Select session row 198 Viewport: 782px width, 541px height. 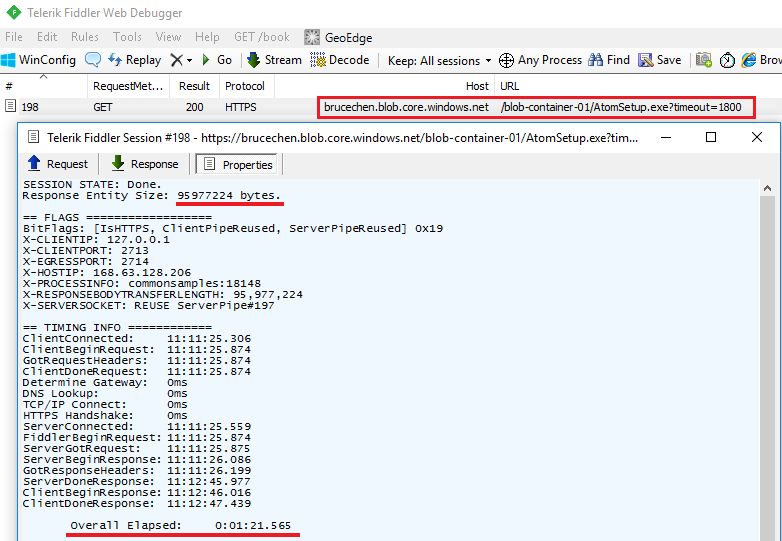click(x=391, y=107)
